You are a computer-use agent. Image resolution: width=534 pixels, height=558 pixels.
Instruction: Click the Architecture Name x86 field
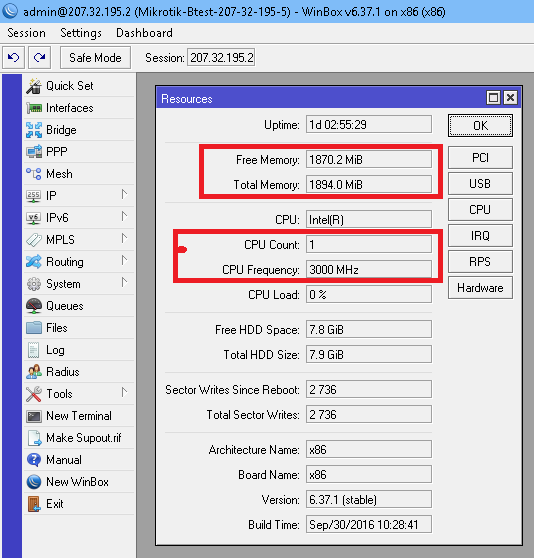[369, 449]
